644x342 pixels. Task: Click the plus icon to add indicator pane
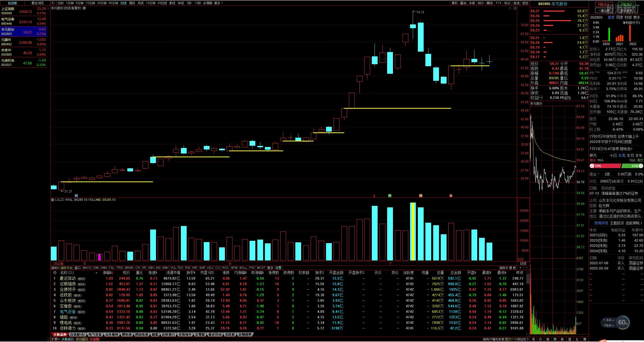(520, 268)
